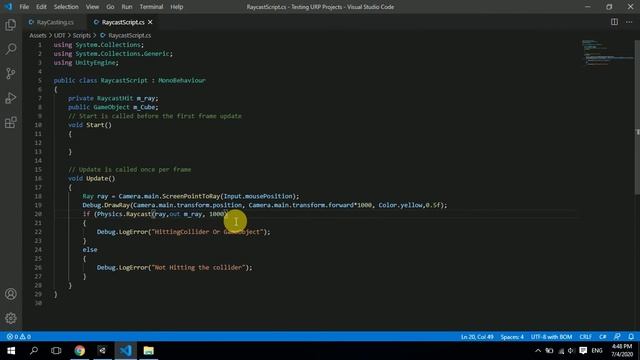This screenshot has width=640, height=360.
Task: Open notifications bell in status bar
Action: [631, 337]
